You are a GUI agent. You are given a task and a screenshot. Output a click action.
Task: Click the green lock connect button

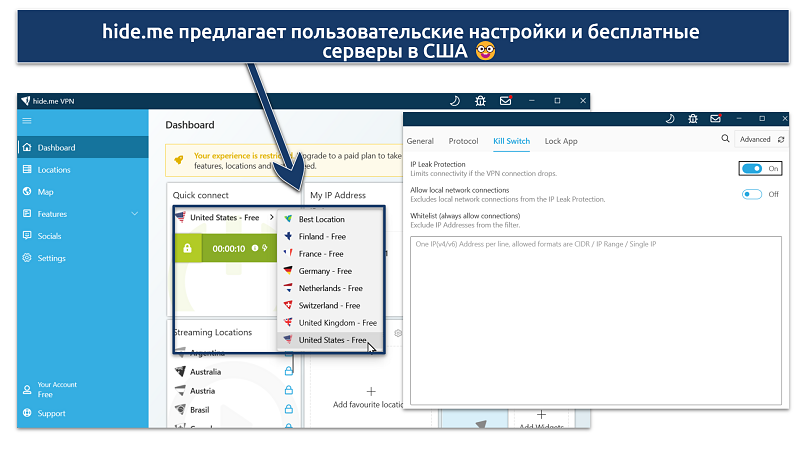[x=186, y=248]
